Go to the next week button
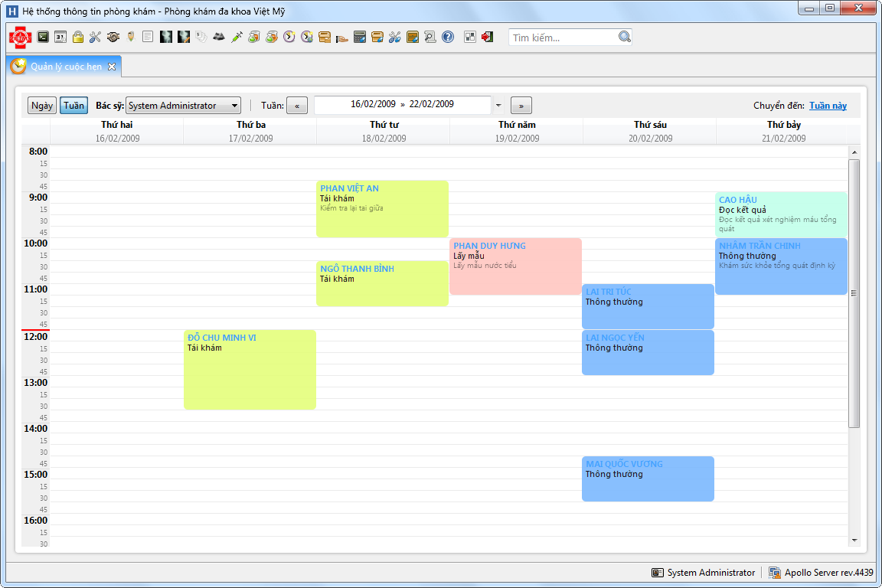 [521, 106]
